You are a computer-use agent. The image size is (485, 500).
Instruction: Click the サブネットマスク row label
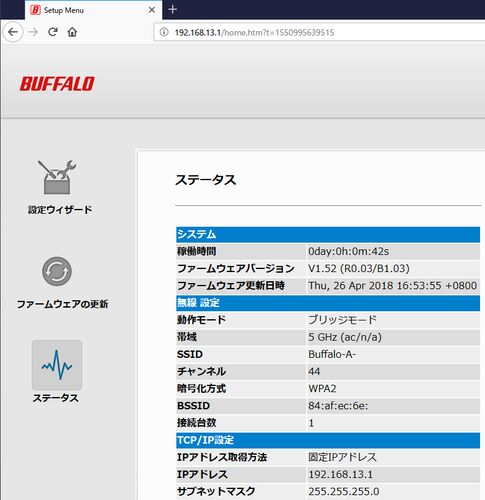coord(216,491)
